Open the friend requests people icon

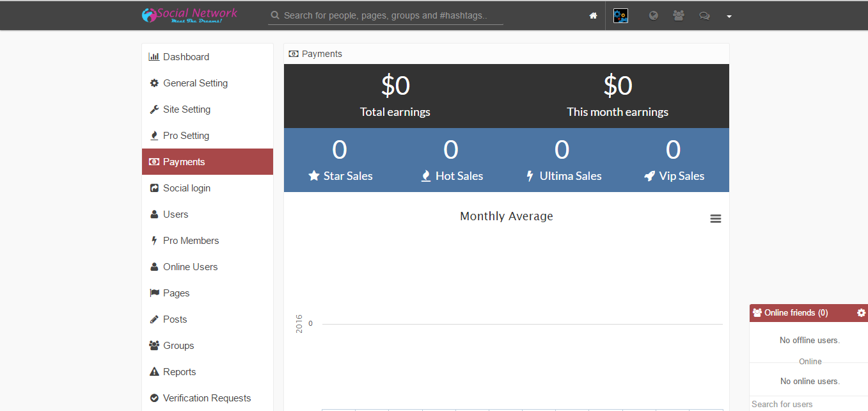[x=679, y=16]
